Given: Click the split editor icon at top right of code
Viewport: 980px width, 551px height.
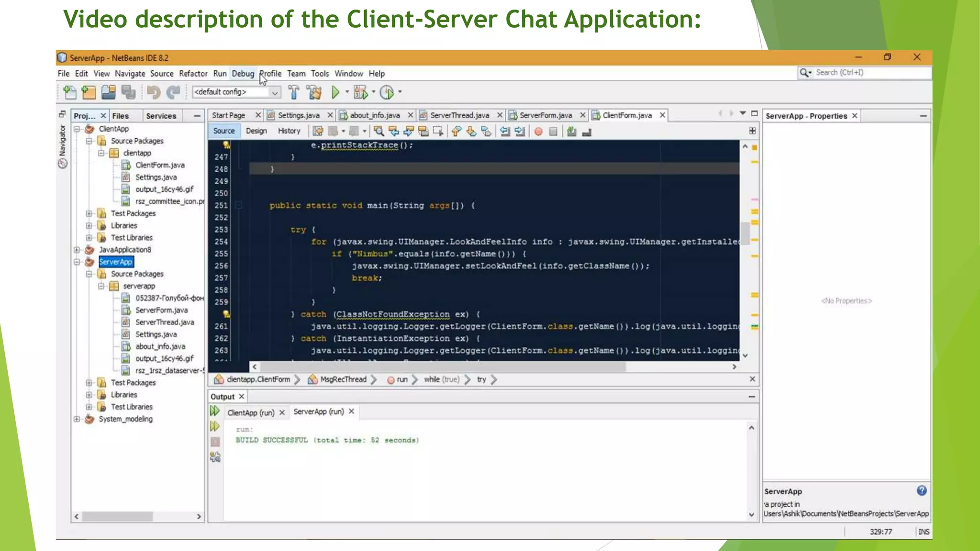Looking at the screenshot, I should pyautogui.click(x=752, y=131).
